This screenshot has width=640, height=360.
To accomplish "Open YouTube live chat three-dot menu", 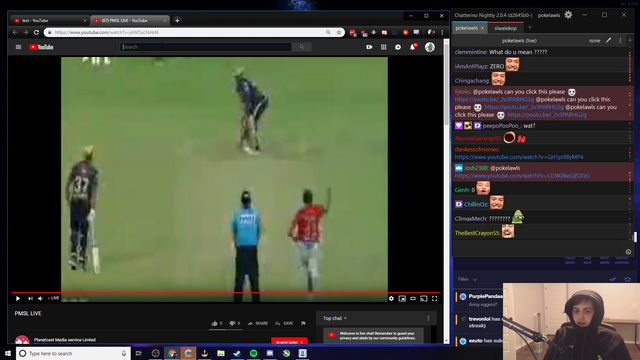I will [428, 318].
